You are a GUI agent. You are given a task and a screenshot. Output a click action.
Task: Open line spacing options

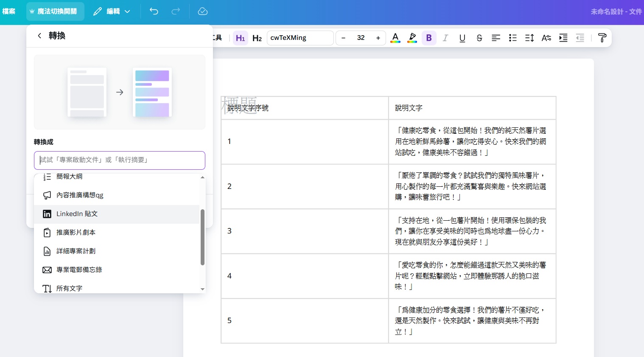coord(529,38)
